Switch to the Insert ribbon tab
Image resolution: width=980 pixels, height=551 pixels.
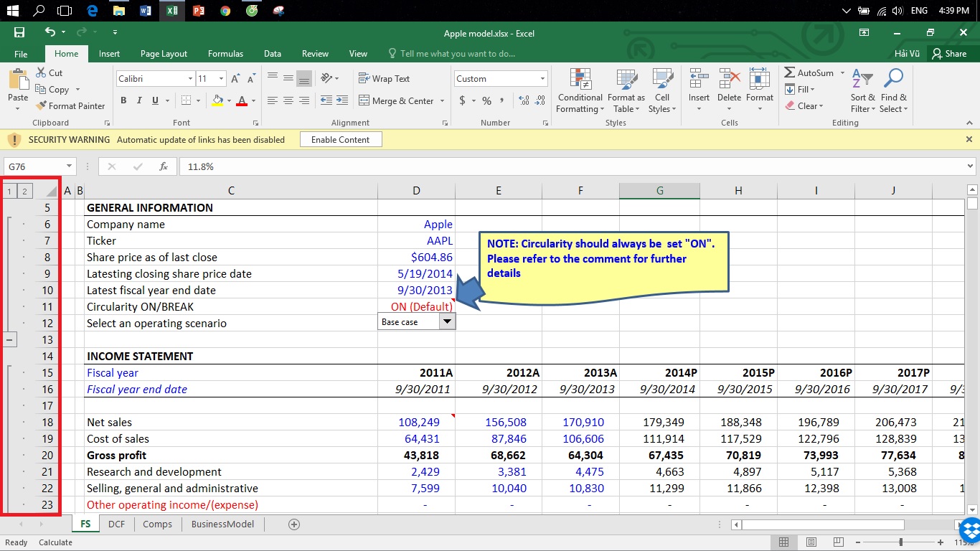[109, 54]
